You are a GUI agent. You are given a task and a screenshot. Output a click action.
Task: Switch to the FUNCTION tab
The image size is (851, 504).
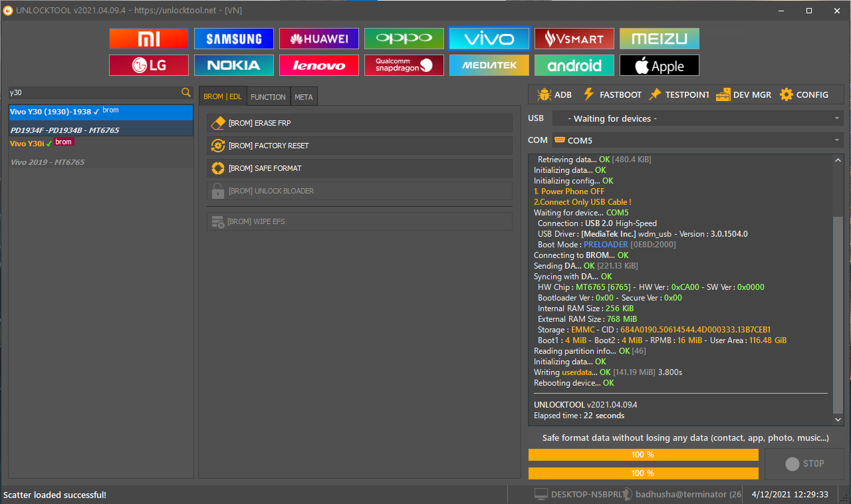[269, 97]
